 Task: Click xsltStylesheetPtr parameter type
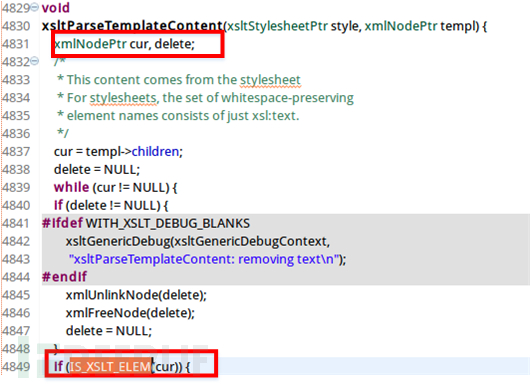pos(277,26)
